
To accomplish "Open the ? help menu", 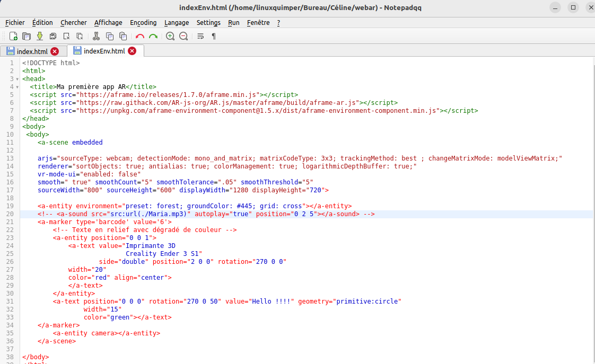I will click(278, 23).
